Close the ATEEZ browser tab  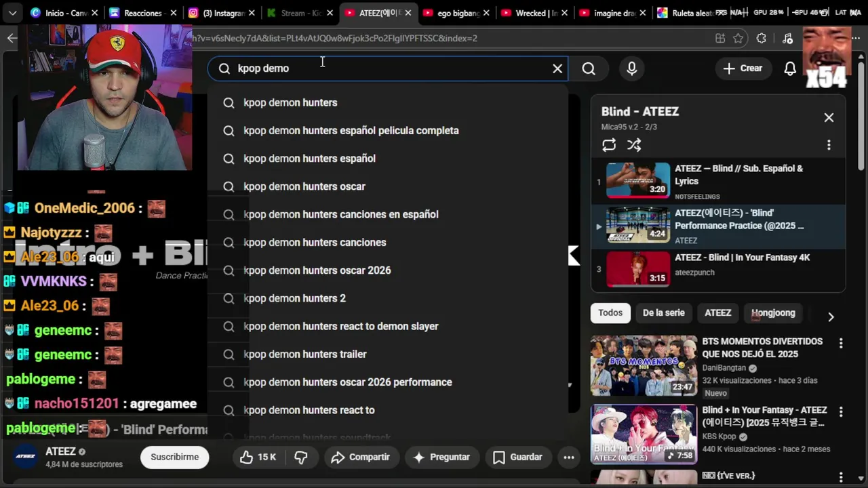coord(408,13)
